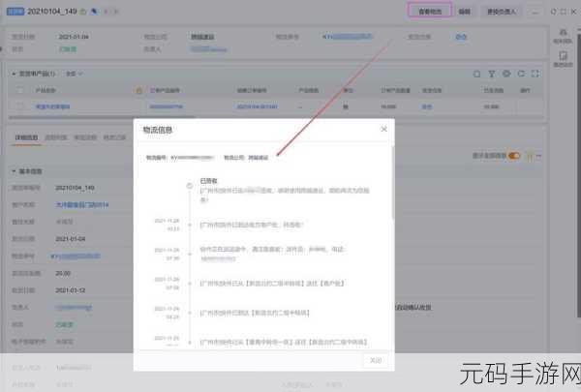Select the fourth tab in detail tab row
The image size is (581, 392).
tap(114, 137)
